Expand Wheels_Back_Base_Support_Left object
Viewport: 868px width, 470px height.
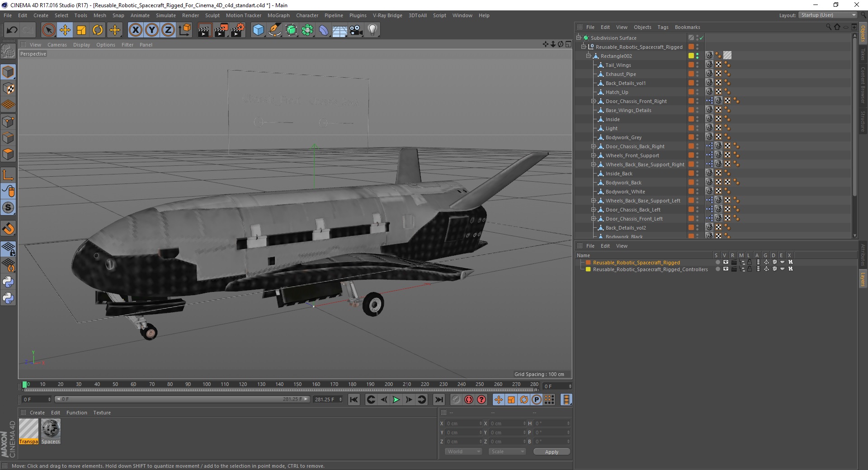click(594, 201)
